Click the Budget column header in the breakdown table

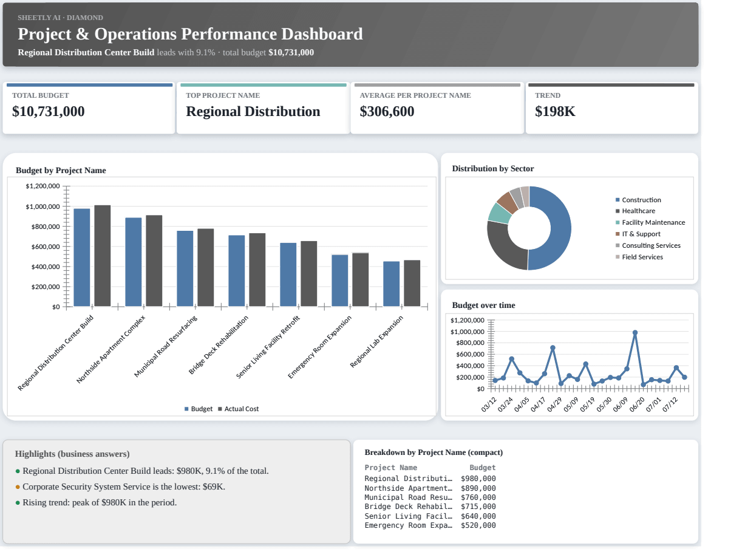483,468
